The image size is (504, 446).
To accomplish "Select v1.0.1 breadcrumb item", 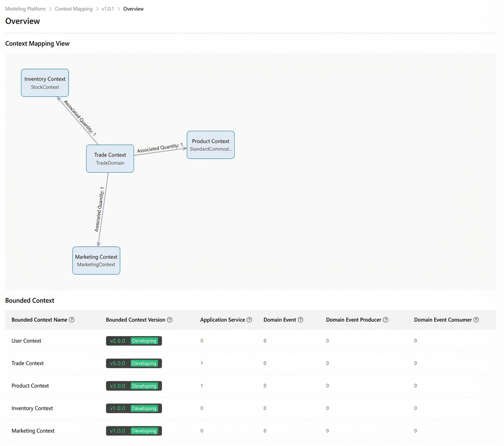I will 108,9.
